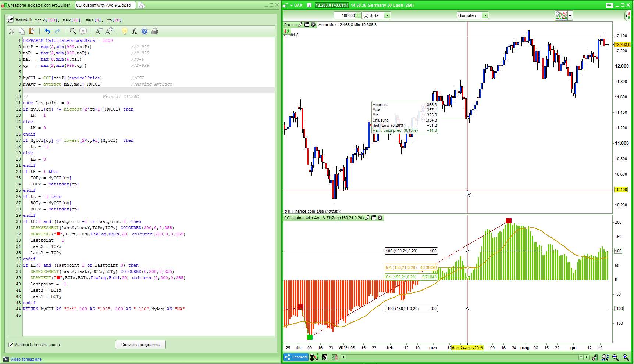634x364 pixels.
Task: Click the keyboard icon in DAX title bar
Action: pos(609,5)
